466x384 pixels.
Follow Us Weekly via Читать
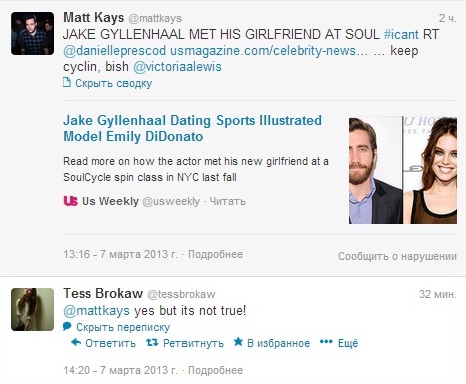point(227,201)
